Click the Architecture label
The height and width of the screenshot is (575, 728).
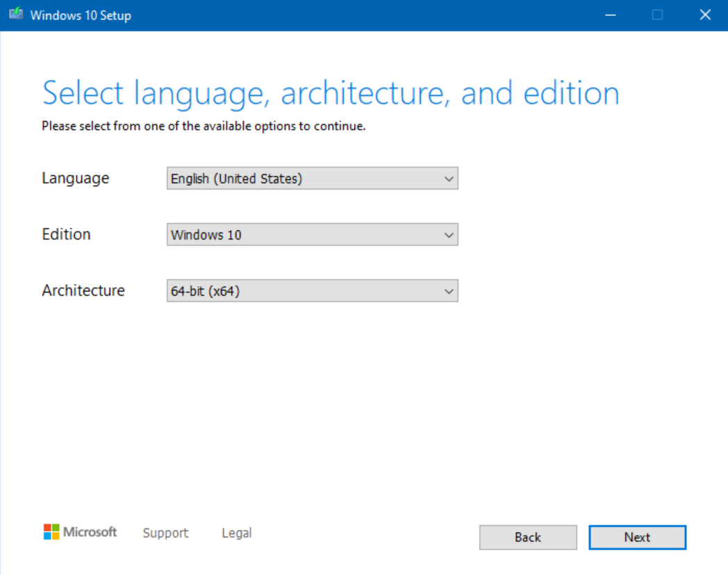coord(83,291)
